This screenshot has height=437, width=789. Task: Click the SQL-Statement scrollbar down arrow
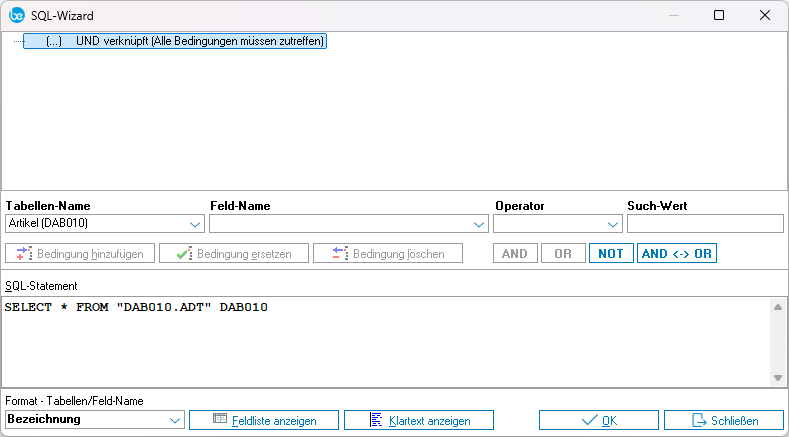point(779,378)
